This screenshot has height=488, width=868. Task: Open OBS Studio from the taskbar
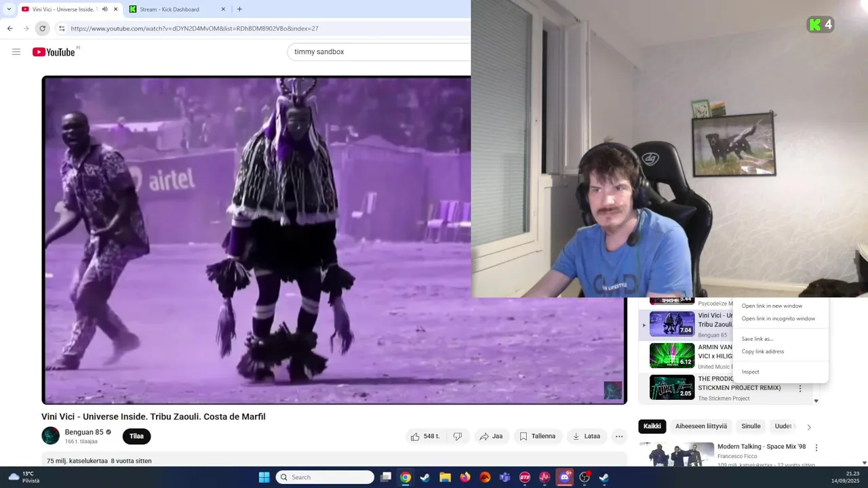pyautogui.click(x=585, y=477)
